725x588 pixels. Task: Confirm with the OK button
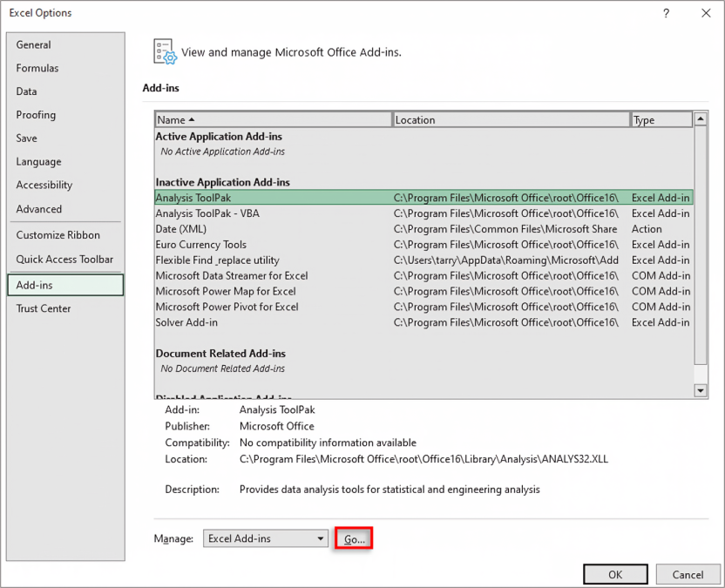[x=615, y=575]
